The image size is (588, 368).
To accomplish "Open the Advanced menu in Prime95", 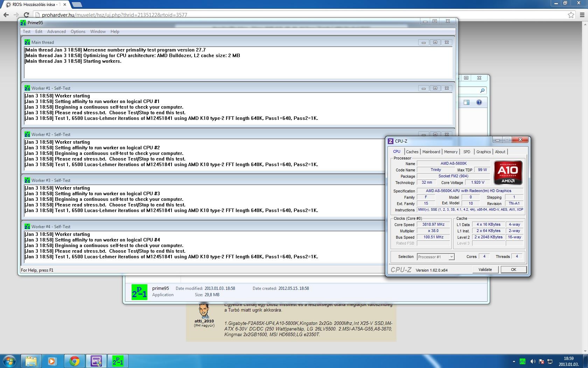I will (56, 32).
